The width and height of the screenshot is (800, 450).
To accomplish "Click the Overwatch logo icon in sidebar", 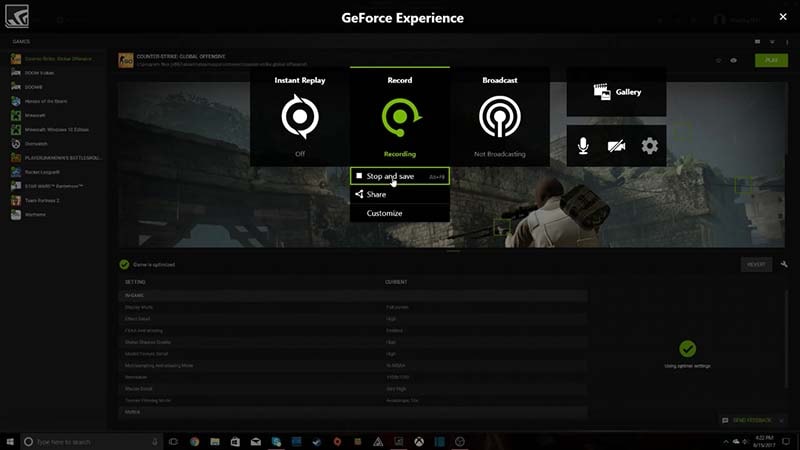I will coord(16,144).
